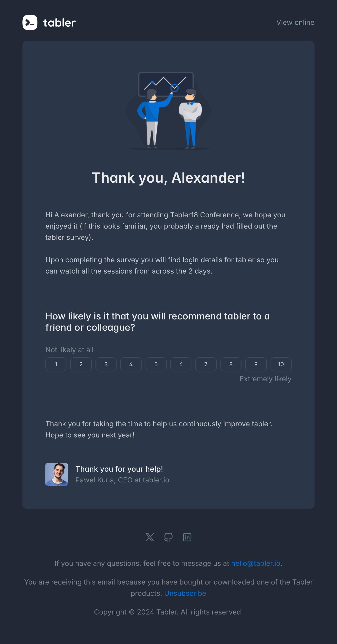Click the Tabler logo icon
This screenshot has width=337, height=644.
[x=30, y=22]
